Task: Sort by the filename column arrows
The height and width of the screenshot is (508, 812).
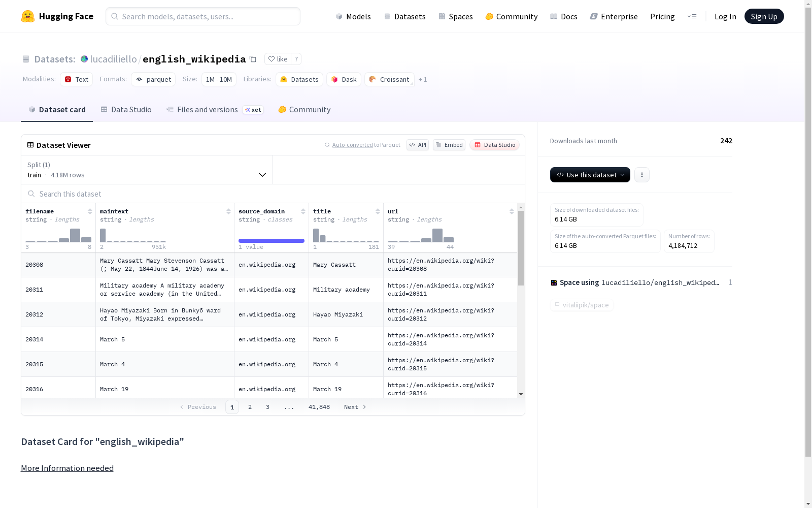Action: 90,211
